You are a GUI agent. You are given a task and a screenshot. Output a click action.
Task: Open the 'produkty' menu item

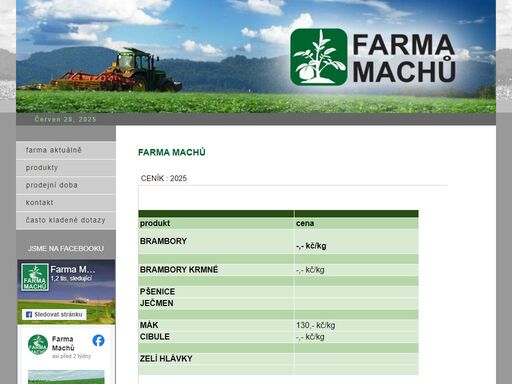(x=66, y=168)
